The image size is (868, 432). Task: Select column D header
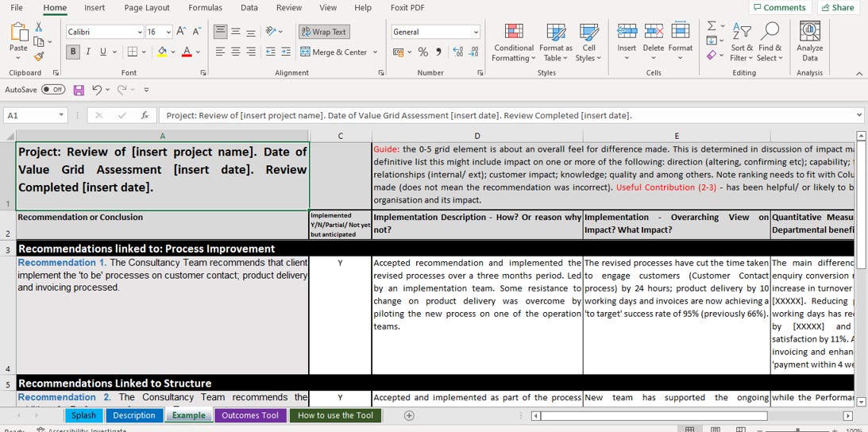pyautogui.click(x=477, y=136)
